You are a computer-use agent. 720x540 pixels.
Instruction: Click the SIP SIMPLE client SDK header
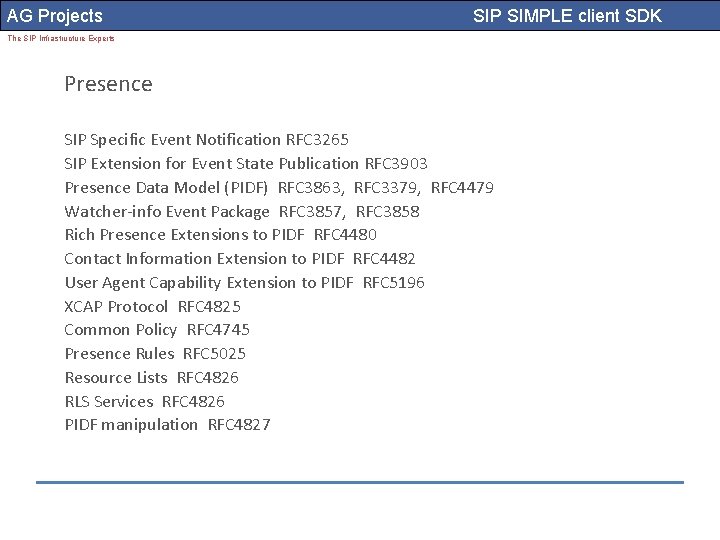pos(566,16)
